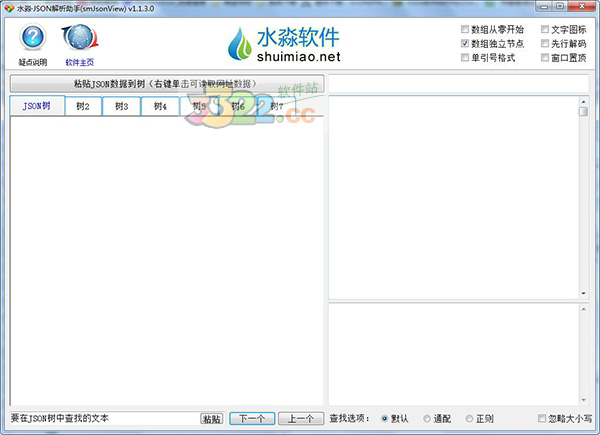
Task: Click the 软件主页 link text
Action: [x=80, y=62]
